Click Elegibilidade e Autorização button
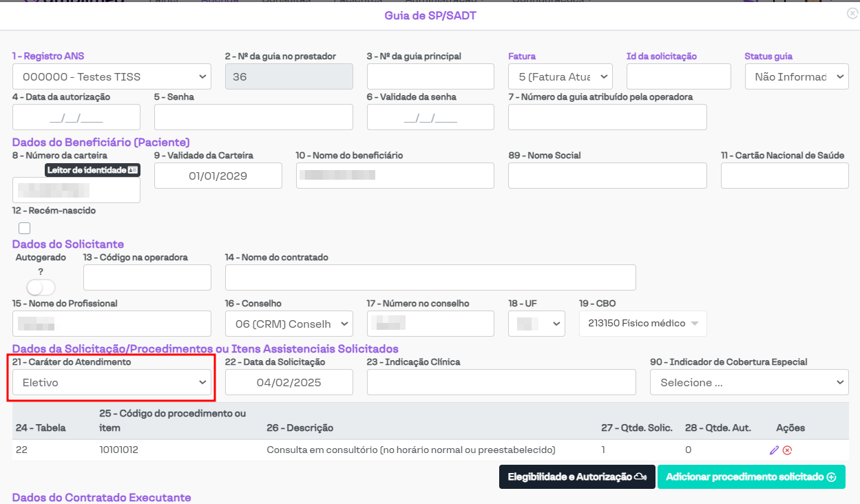Viewport: 860px width, 504px height. pyautogui.click(x=576, y=477)
